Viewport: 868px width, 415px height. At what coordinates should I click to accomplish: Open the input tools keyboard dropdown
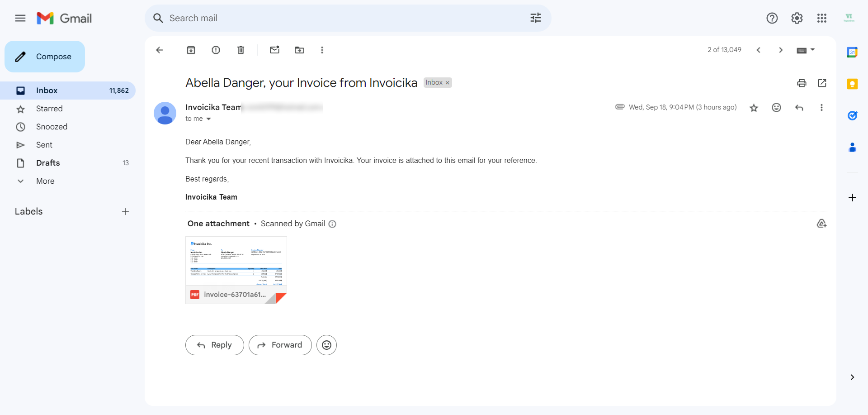tap(806, 50)
